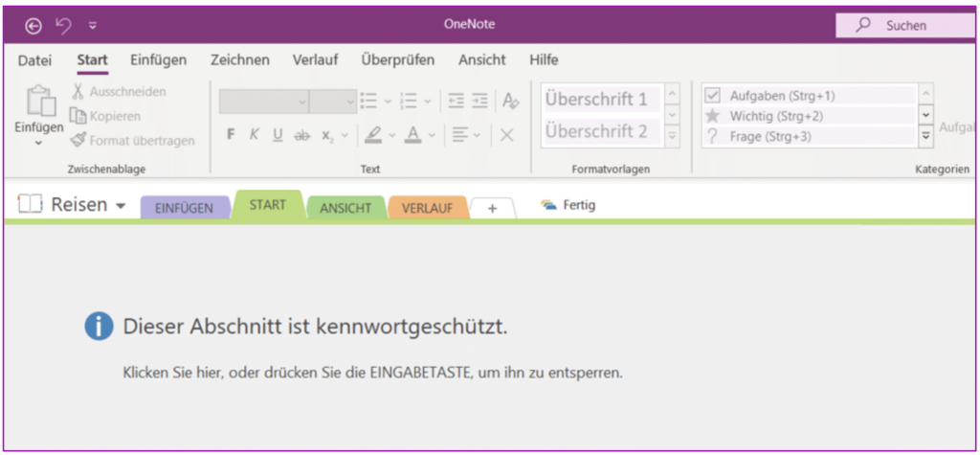Open the VERLAUF section tab
This screenshot has height=455, width=980.
tap(427, 209)
